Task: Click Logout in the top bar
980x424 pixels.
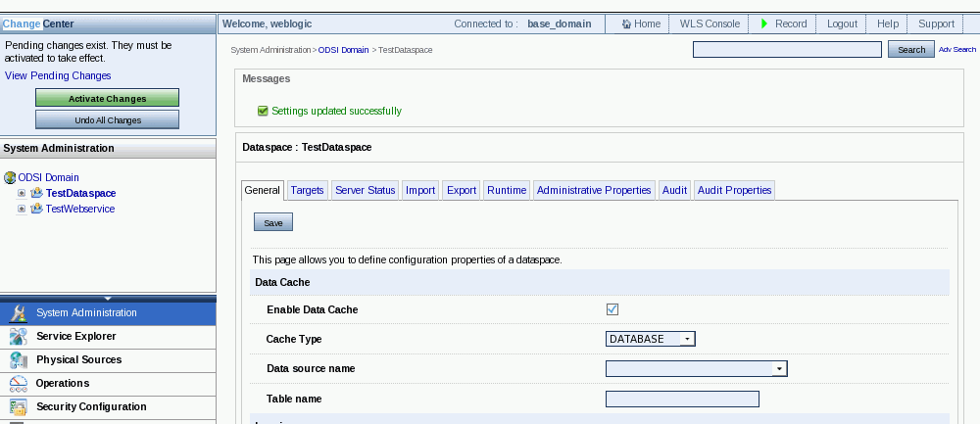Action: pos(842,24)
